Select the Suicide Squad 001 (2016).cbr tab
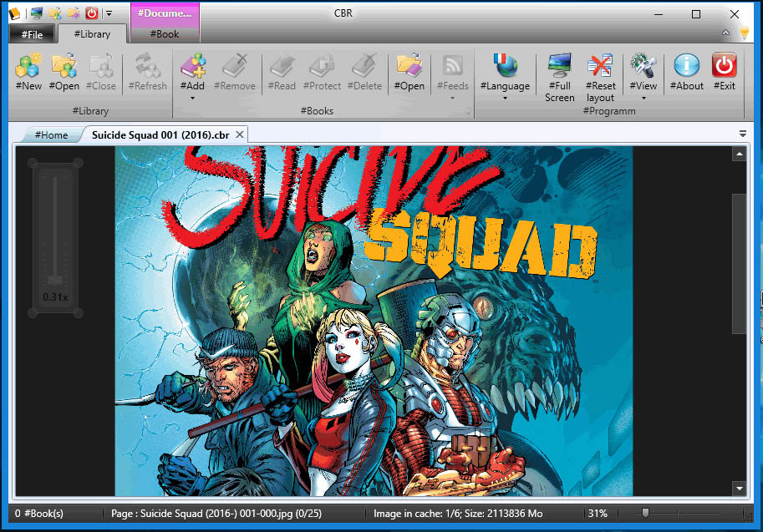This screenshot has height=532, width=763. [x=160, y=134]
